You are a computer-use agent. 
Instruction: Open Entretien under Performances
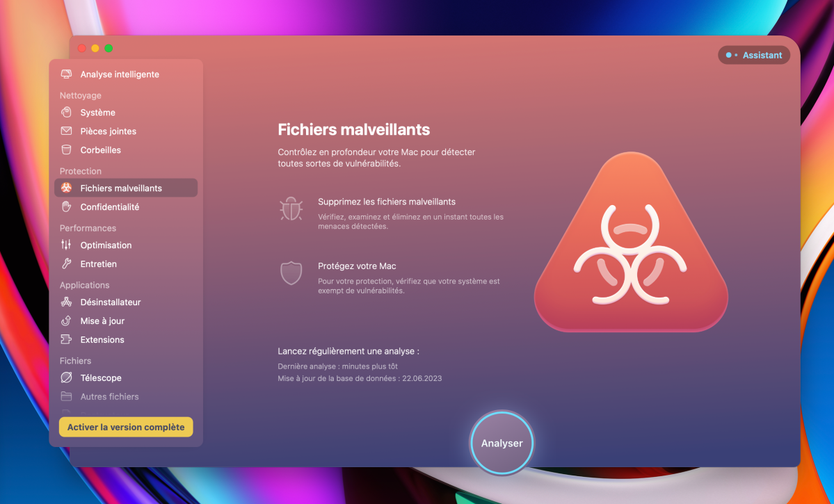126,263
